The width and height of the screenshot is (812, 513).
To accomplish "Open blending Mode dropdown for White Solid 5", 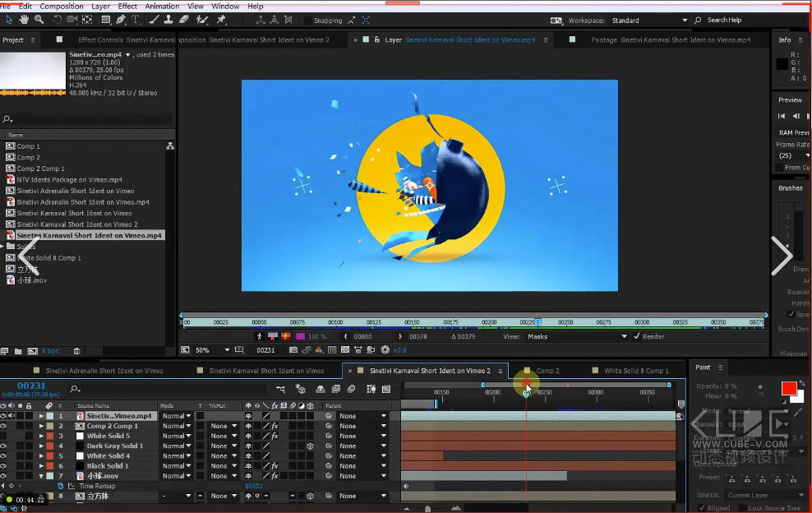I will coord(177,436).
